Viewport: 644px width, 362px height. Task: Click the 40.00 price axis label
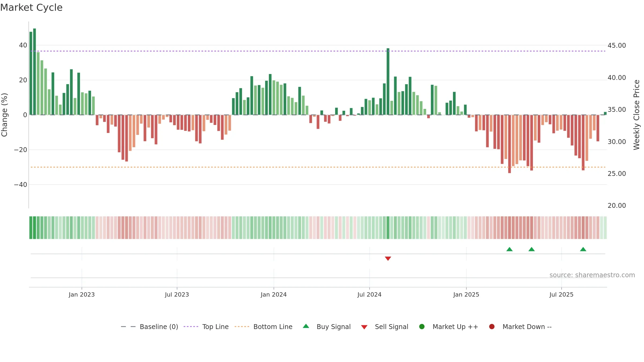(x=617, y=78)
